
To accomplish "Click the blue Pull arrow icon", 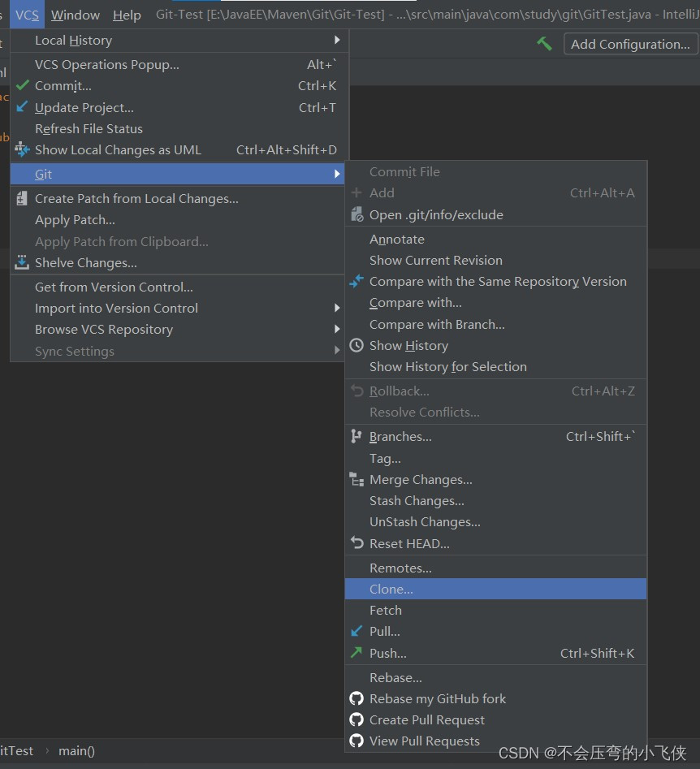I will tap(356, 631).
